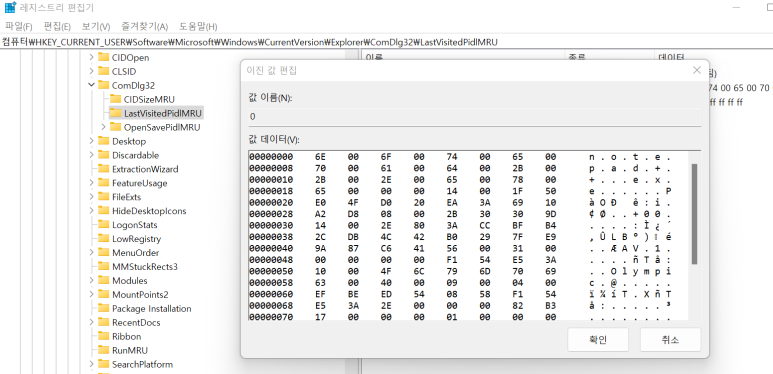
Task: Click the registry path address bar
Action: pos(386,42)
